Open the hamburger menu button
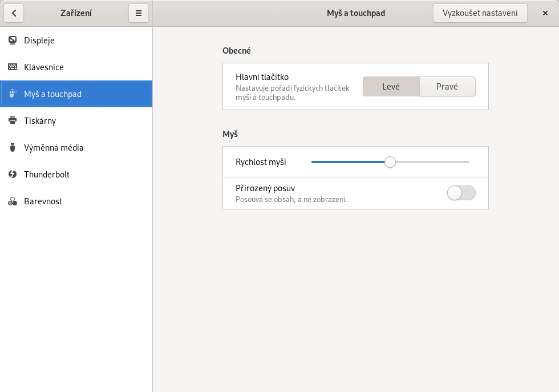Image resolution: width=559 pixels, height=392 pixels. pyautogui.click(x=139, y=13)
